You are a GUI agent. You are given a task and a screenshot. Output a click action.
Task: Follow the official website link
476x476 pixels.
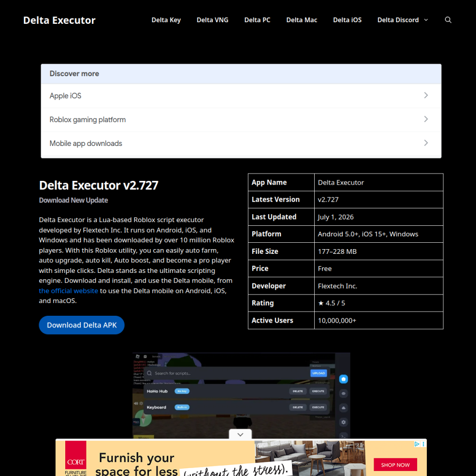(x=68, y=291)
